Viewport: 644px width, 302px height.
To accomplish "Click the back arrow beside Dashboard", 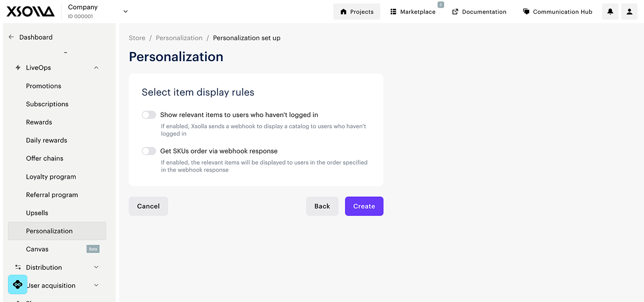I will (x=11, y=37).
